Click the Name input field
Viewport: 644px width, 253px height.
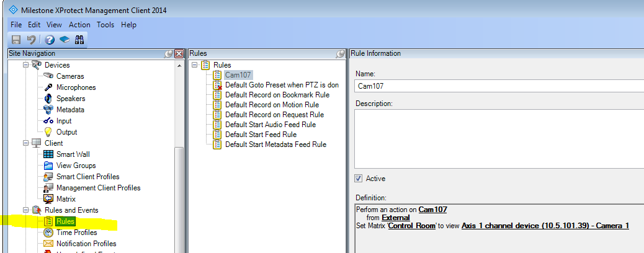[499, 86]
